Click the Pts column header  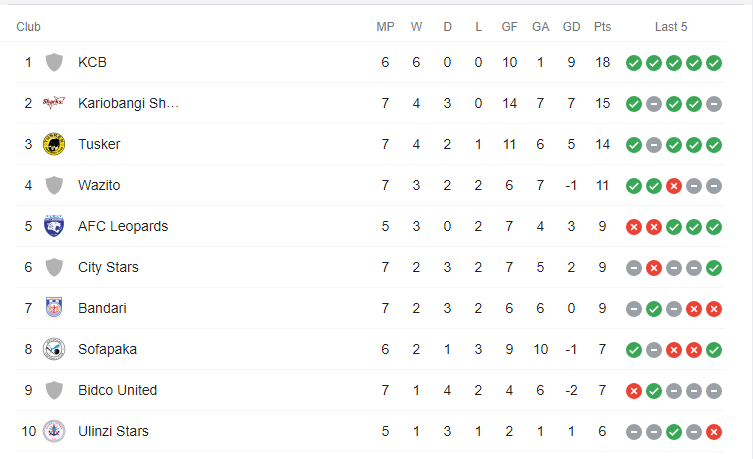click(x=602, y=27)
